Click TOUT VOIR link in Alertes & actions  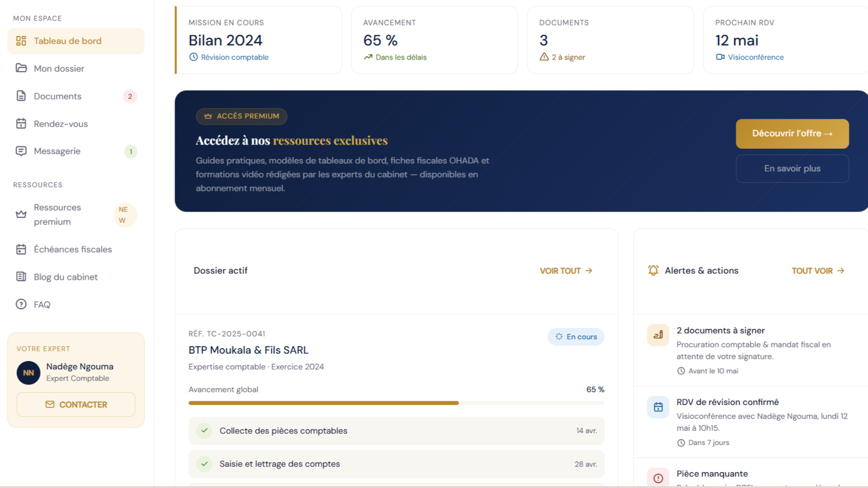(x=818, y=271)
